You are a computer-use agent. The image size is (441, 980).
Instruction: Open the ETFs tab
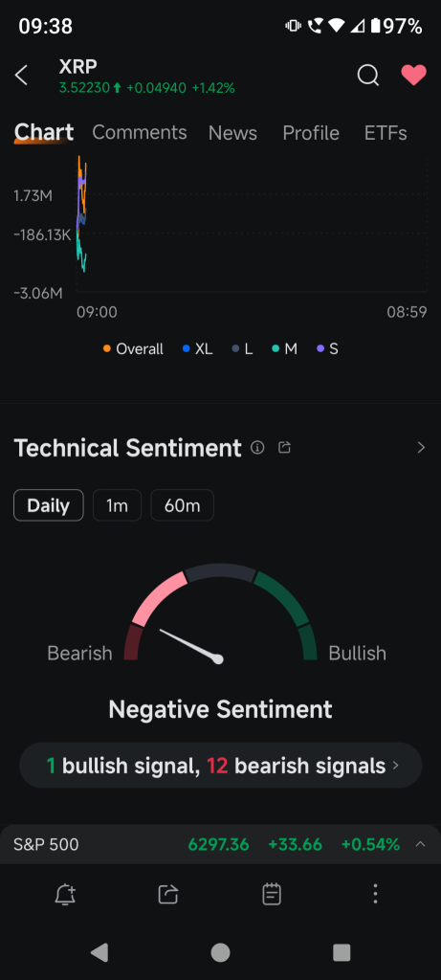pos(386,132)
